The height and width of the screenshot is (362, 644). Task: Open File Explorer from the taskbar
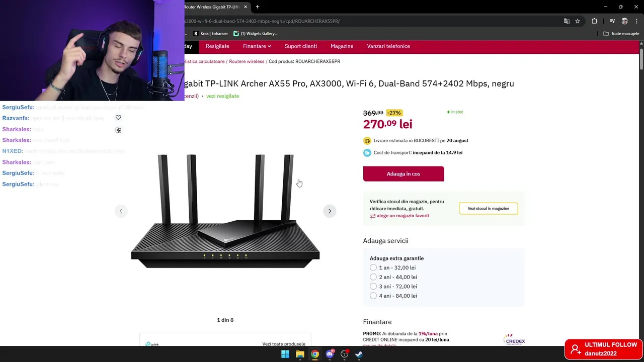[x=300, y=354]
